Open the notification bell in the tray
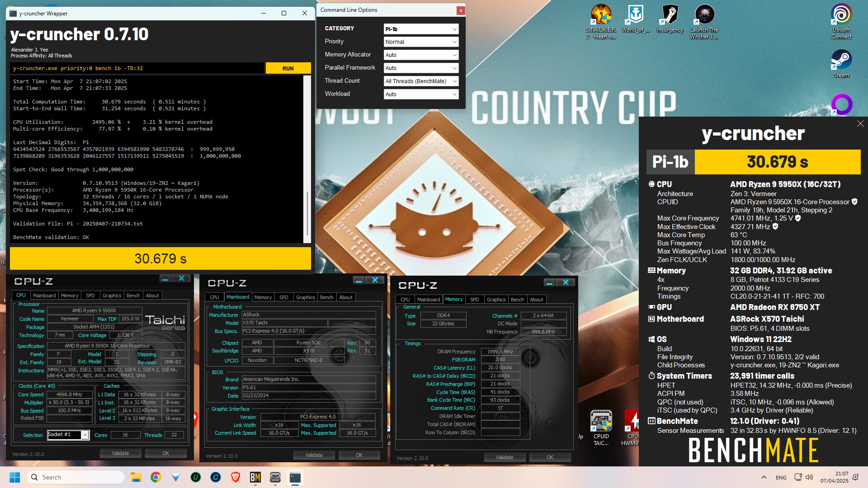 click(855, 477)
